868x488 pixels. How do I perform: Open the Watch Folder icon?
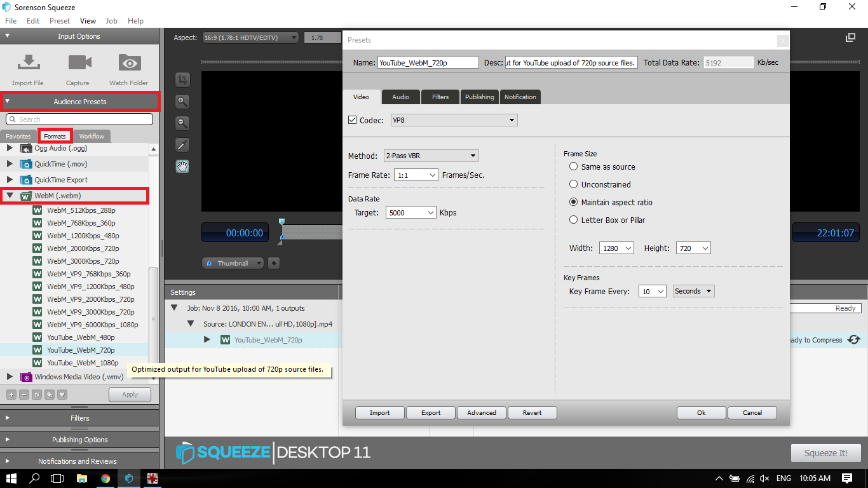(x=130, y=63)
